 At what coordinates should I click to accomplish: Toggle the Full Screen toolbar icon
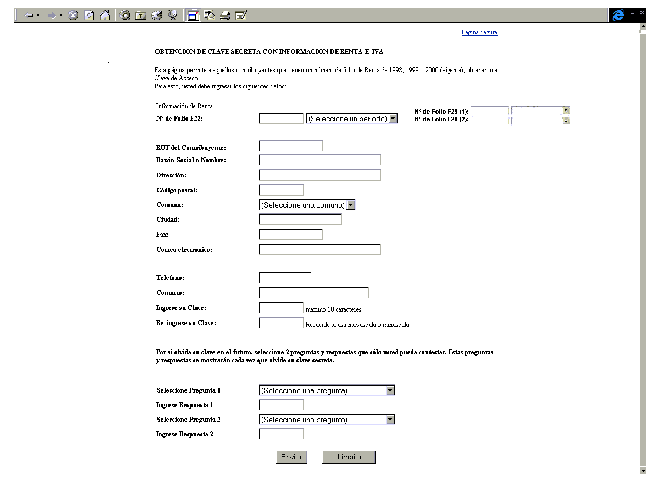(x=193, y=15)
